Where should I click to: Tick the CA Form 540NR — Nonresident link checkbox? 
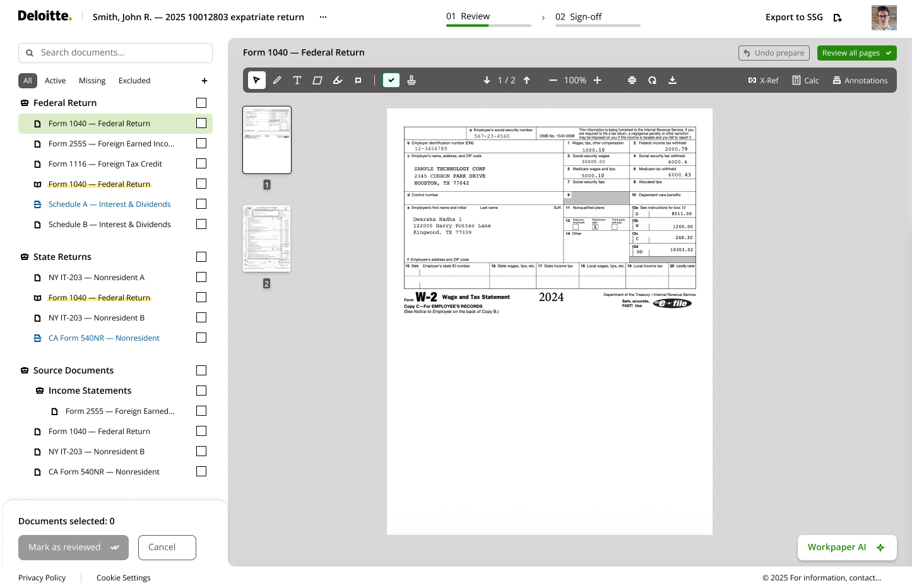(201, 338)
